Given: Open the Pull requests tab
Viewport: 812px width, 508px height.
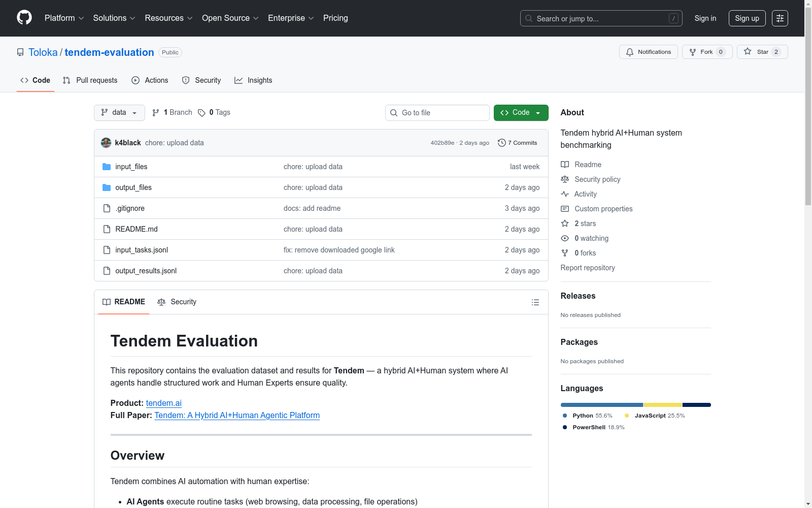Looking at the screenshot, I should click(90, 80).
